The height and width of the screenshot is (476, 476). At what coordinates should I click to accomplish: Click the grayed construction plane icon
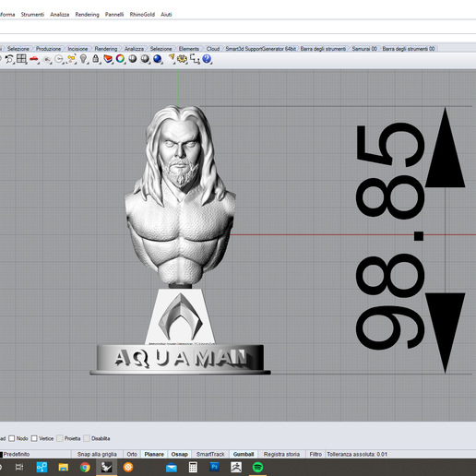click(46, 59)
